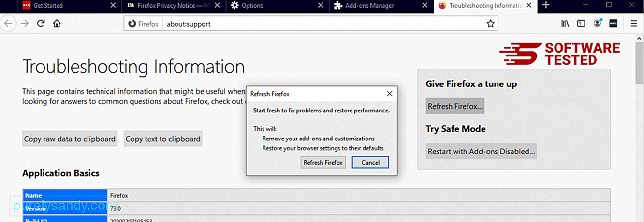Click the forward navigation arrow
The width and height of the screenshot is (644, 222).
coord(24,23)
